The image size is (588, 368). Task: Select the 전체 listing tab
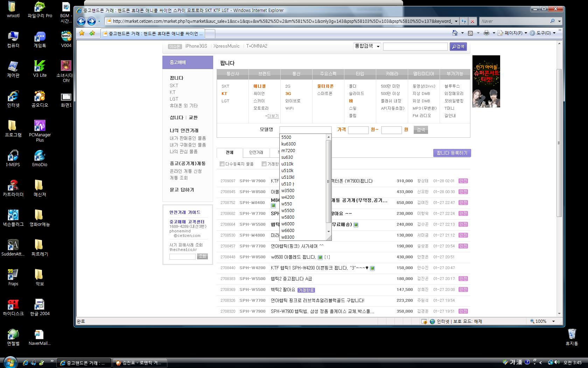pyautogui.click(x=230, y=152)
